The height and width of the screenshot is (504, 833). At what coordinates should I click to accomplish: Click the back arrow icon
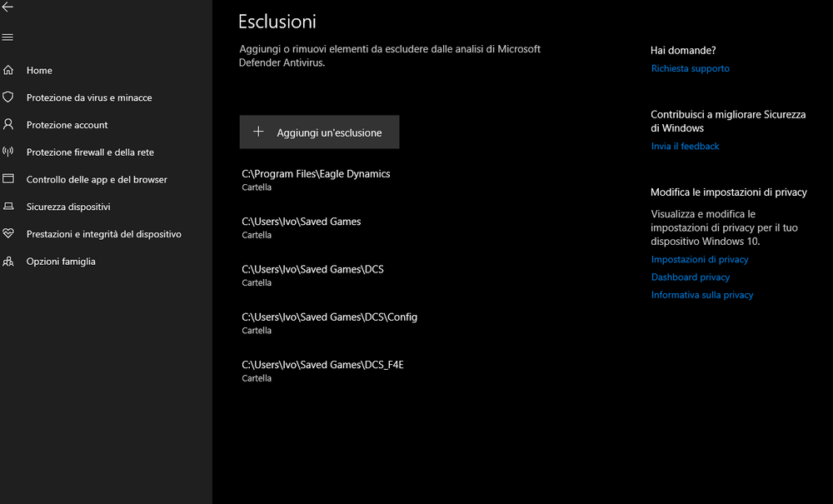7,7
